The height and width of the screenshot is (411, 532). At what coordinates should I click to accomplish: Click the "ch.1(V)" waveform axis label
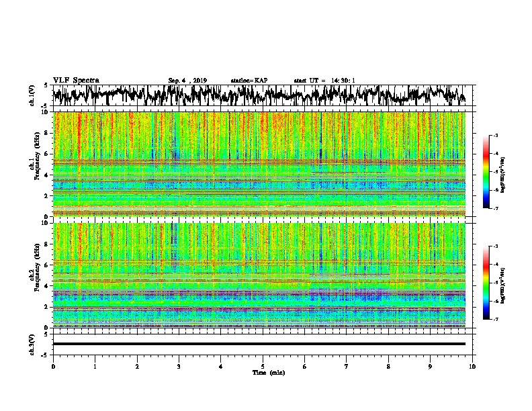[x=32, y=95]
